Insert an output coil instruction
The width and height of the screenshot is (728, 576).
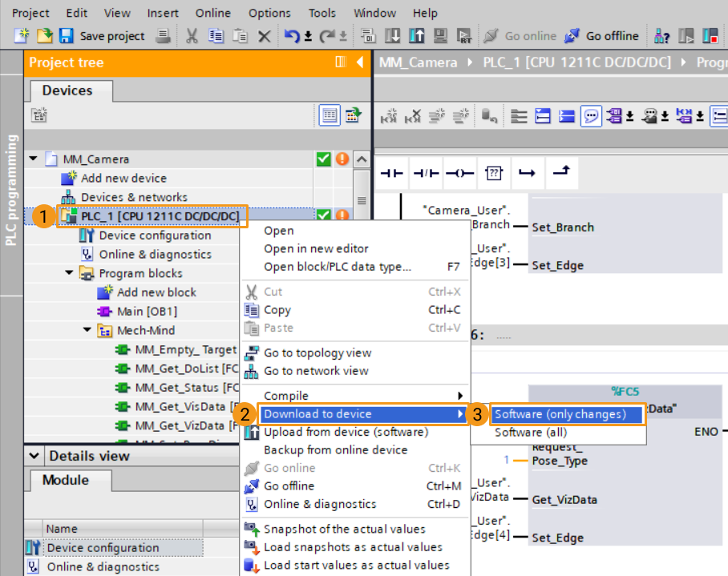(459, 172)
